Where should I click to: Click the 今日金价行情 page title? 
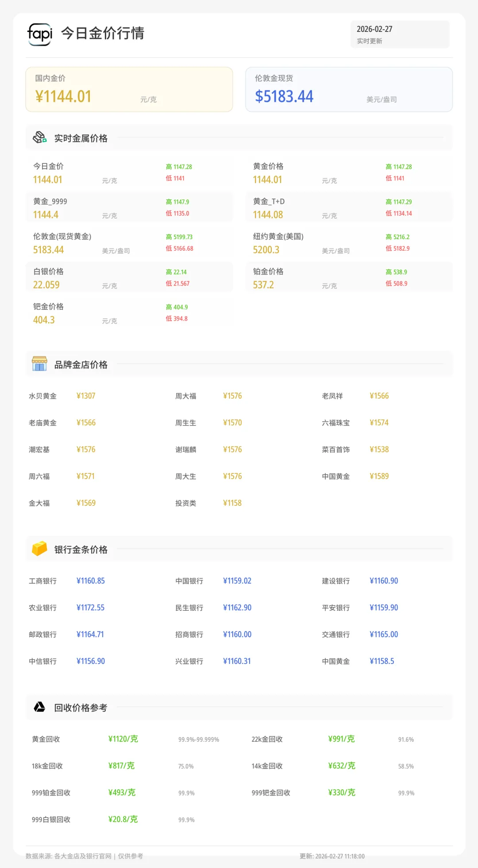point(102,33)
